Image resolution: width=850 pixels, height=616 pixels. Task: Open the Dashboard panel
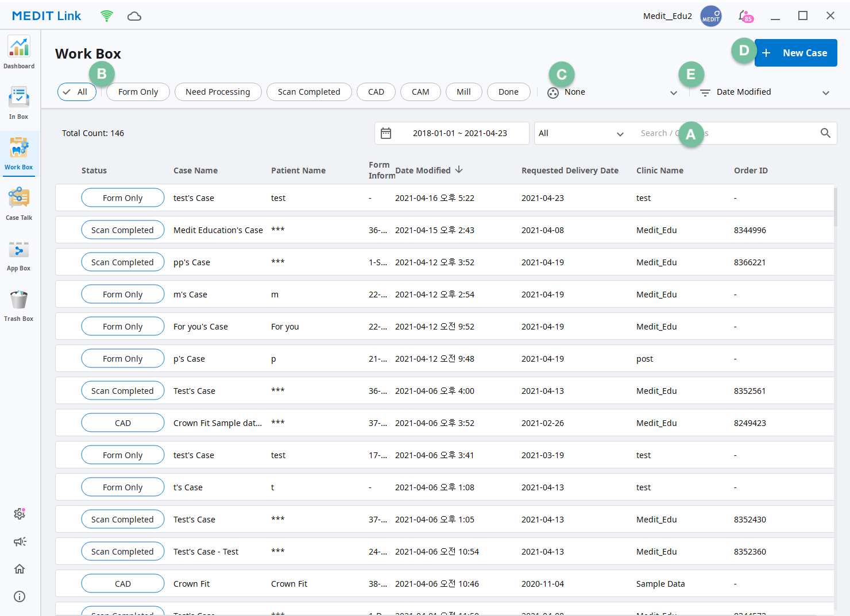coord(19,52)
